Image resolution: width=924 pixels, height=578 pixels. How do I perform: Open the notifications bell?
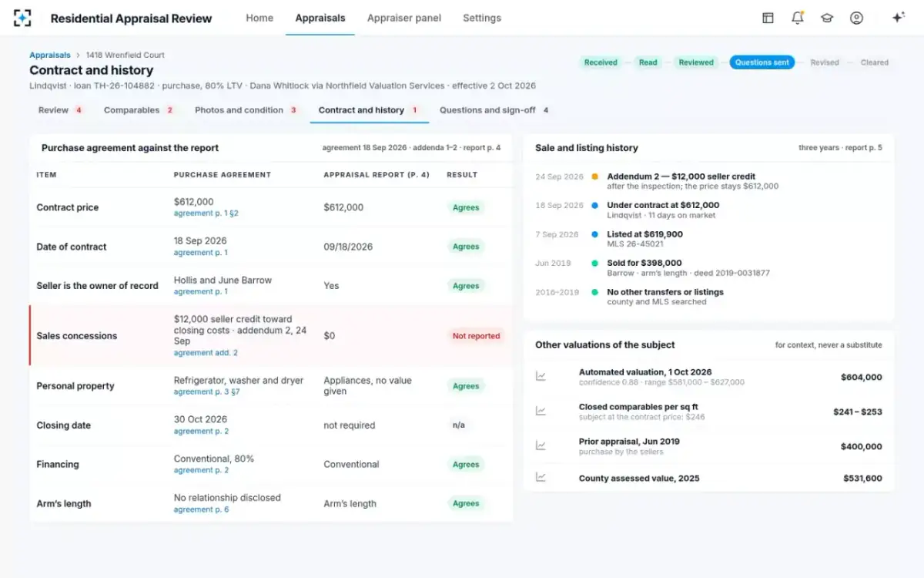coord(798,18)
